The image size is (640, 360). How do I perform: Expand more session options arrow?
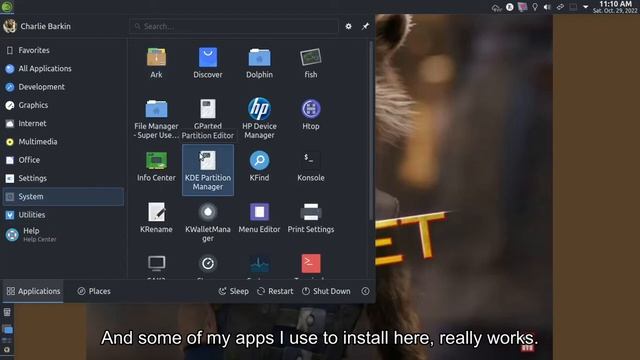click(x=365, y=291)
